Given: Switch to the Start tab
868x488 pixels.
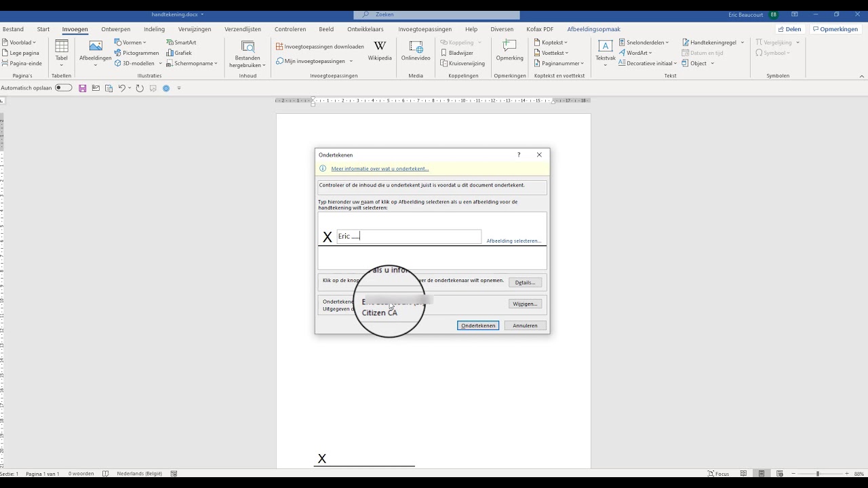Looking at the screenshot, I should click(43, 29).
